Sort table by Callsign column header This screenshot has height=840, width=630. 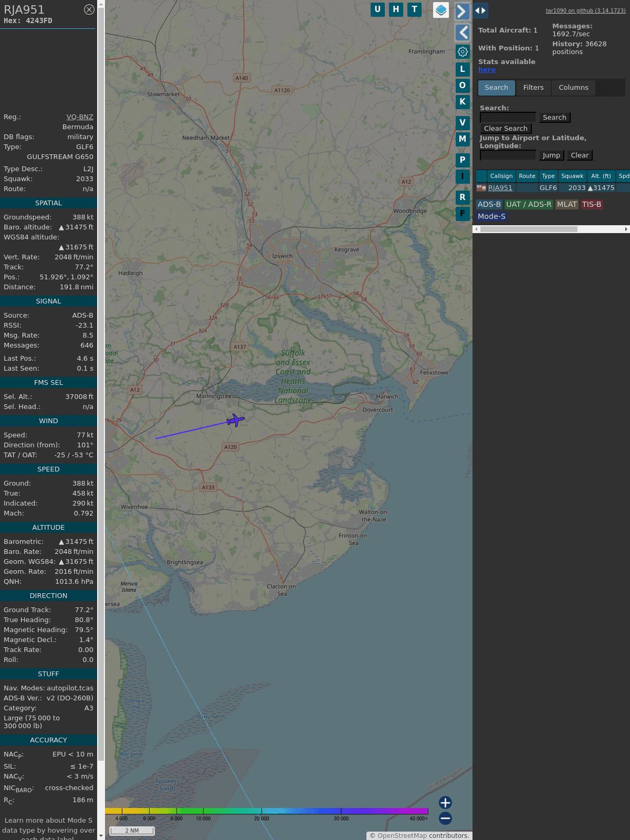[x=501, y=176]
